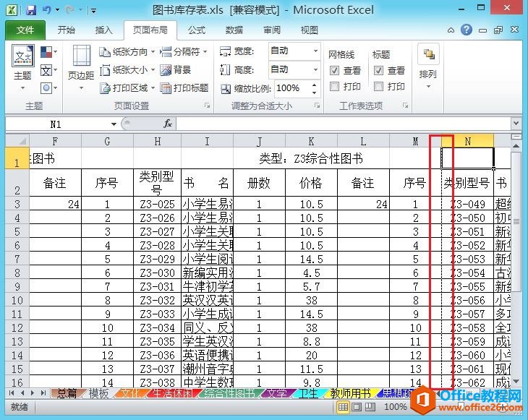Screen dimensions: 528x420
Task: Select the 文化 sheet tab
Action: point(131,393)
